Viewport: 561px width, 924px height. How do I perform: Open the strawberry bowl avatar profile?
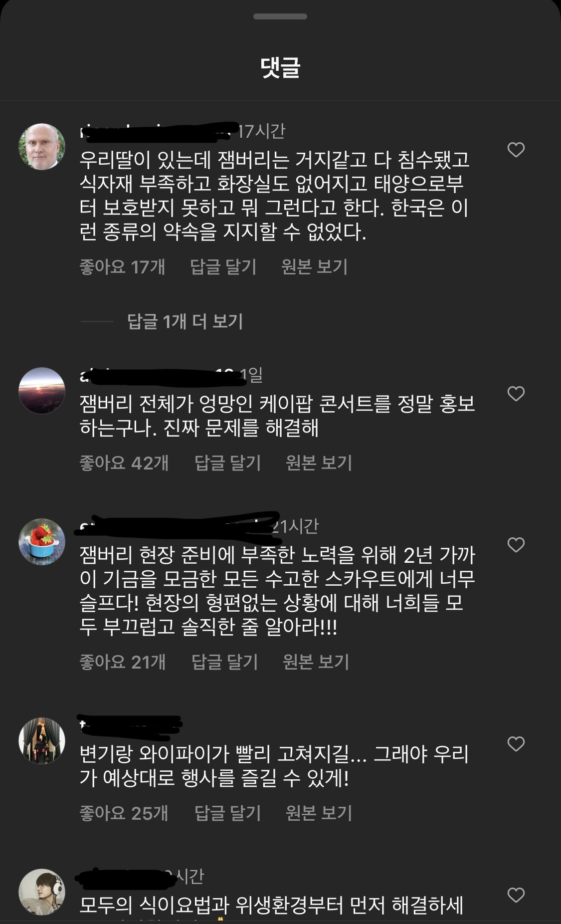pos(42,541)
